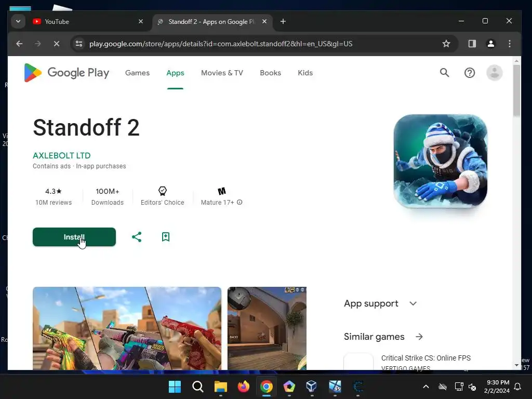This screenshot has width=532, height=399.
Task: Open the Windows Start menu
Action: tap(175, 387)
